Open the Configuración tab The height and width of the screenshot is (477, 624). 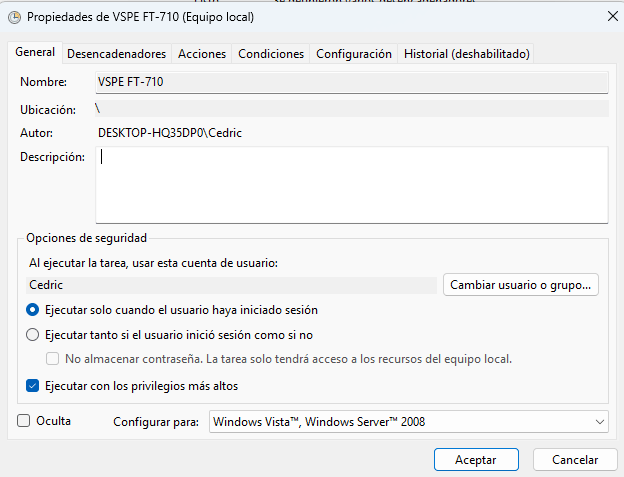354,54
